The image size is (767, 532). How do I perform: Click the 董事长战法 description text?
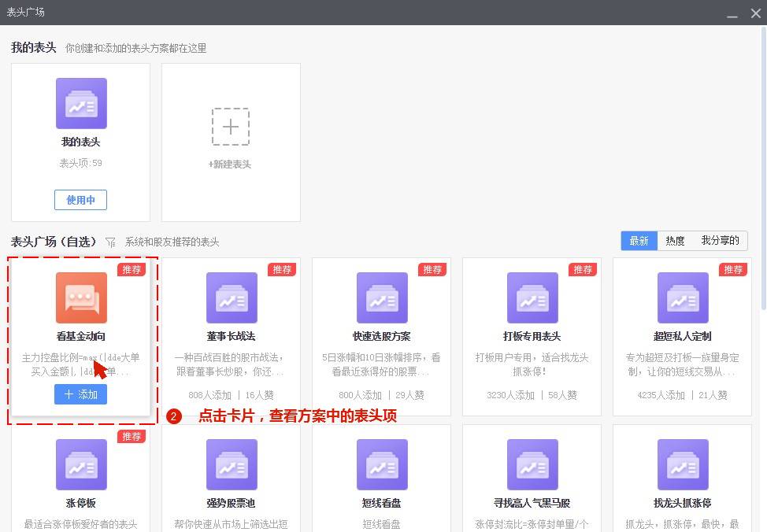click(x=229, y=364)
